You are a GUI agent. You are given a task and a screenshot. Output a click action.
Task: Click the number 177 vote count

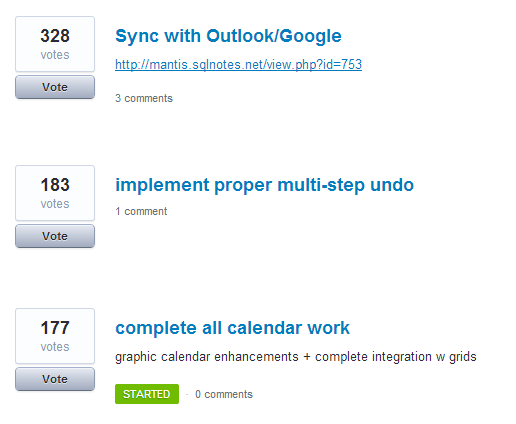tap(55, 328)
